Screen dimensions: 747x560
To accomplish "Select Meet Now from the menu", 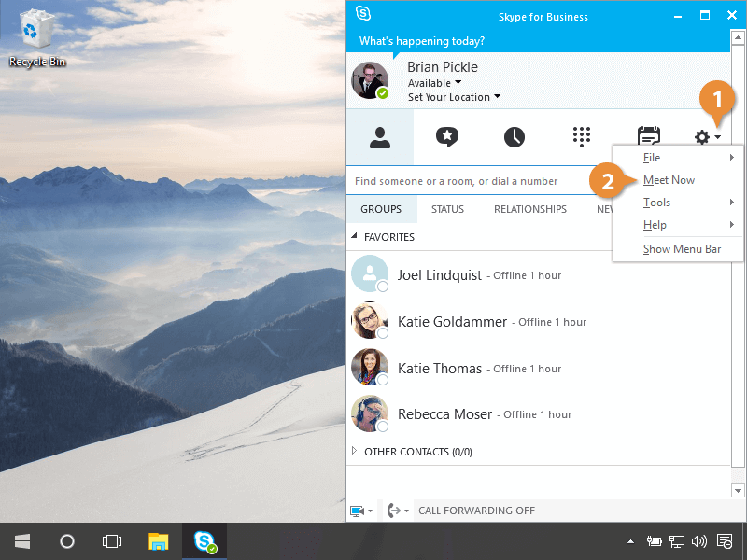I will coord(669,180).
